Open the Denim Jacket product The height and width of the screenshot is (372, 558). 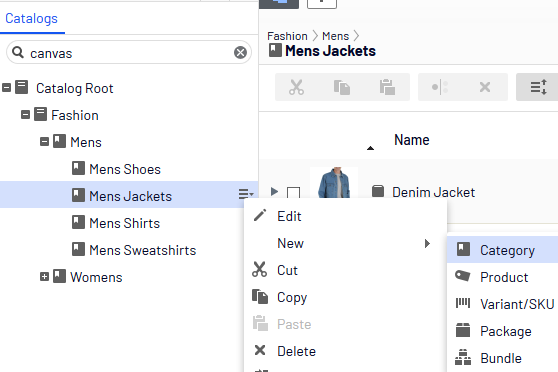433,192
